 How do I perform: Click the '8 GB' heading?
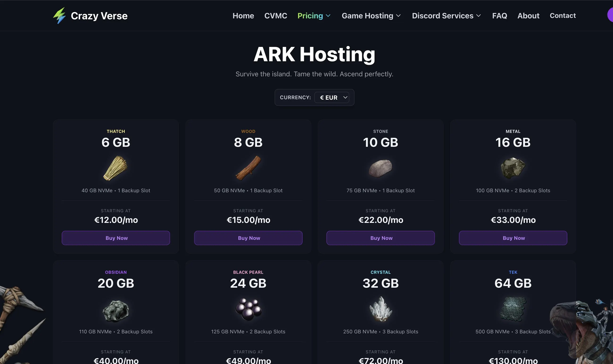coord(248,142)
